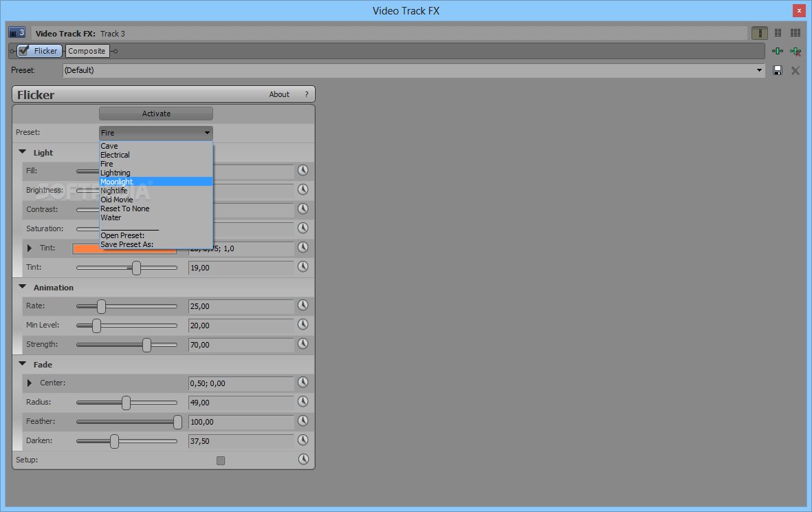Expand the Center controls

coord(30,383)
